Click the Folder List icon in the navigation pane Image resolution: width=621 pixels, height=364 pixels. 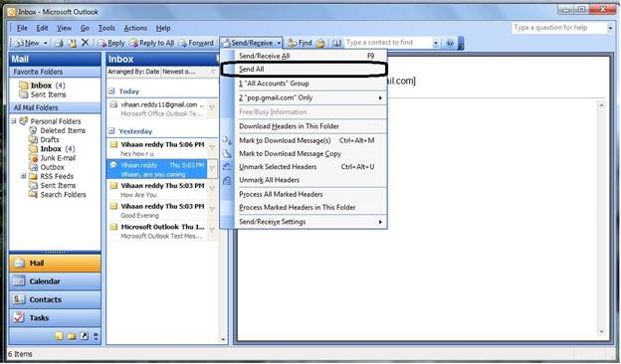72,337
